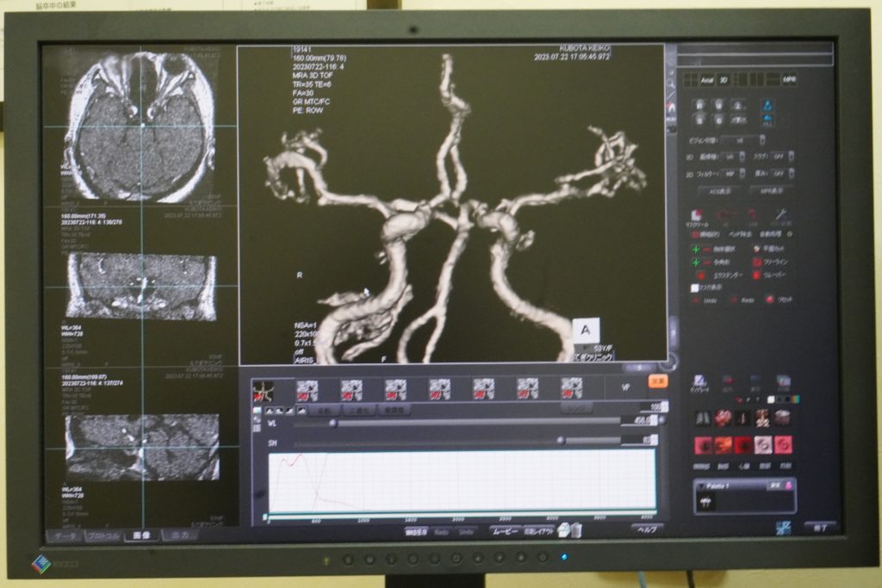The height and width of the screenshot is (588, 882).
Task: Switch to MPR view mode
Action: tap(788, 79)
